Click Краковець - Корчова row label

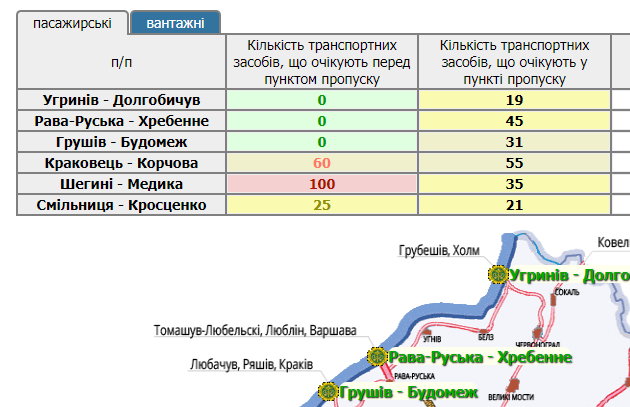click(x=123, y=163)
